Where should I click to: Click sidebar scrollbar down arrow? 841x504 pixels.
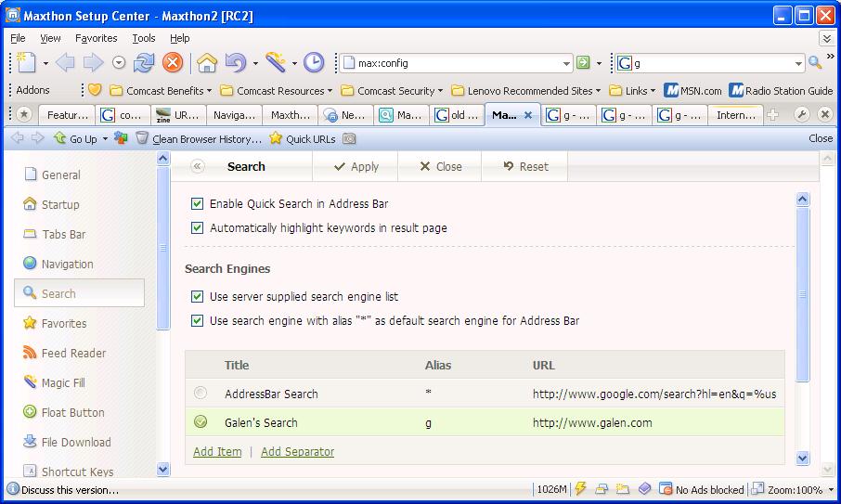pyautogui.click(x=163, y=469)
